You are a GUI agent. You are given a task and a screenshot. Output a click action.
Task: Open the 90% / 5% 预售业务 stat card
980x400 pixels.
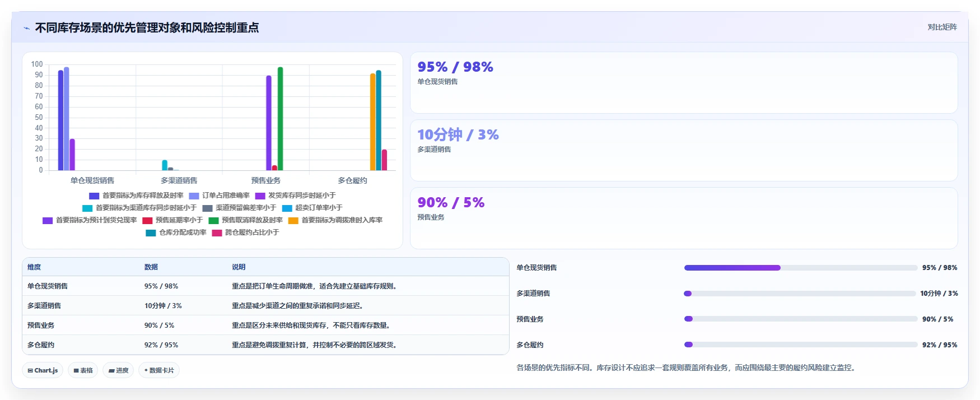pos(684,218)
